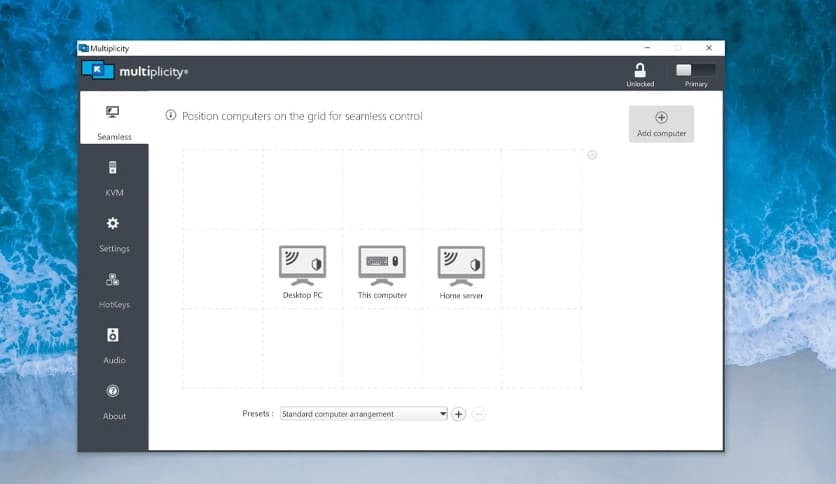
Task: Add a new preset with plus button
Action: coord(459,414)
